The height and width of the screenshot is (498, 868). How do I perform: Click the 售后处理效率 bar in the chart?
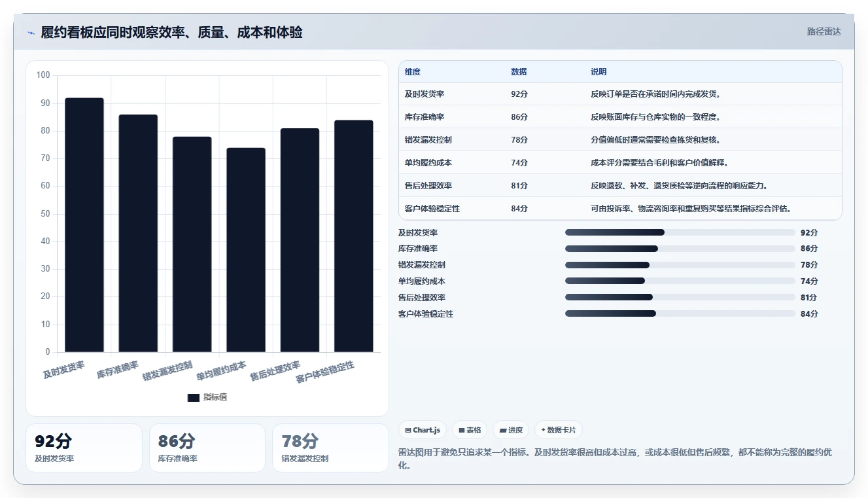pos(300,240)
